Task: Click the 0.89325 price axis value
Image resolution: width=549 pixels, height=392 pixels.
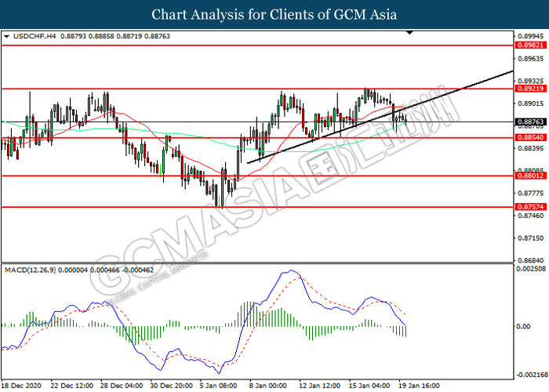Action: [x=531, y=82]
